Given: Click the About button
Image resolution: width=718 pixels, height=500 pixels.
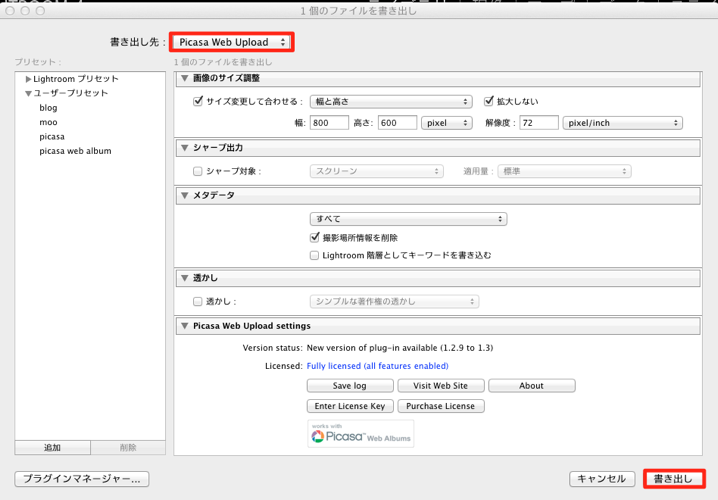Looking at the screenshot, I should [x=532, y=386].
